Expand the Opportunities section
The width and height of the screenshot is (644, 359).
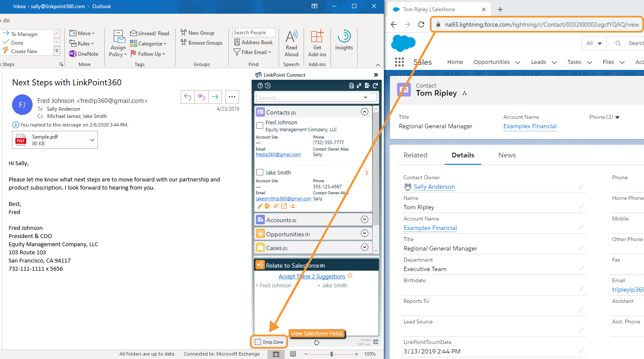[365, 233]
